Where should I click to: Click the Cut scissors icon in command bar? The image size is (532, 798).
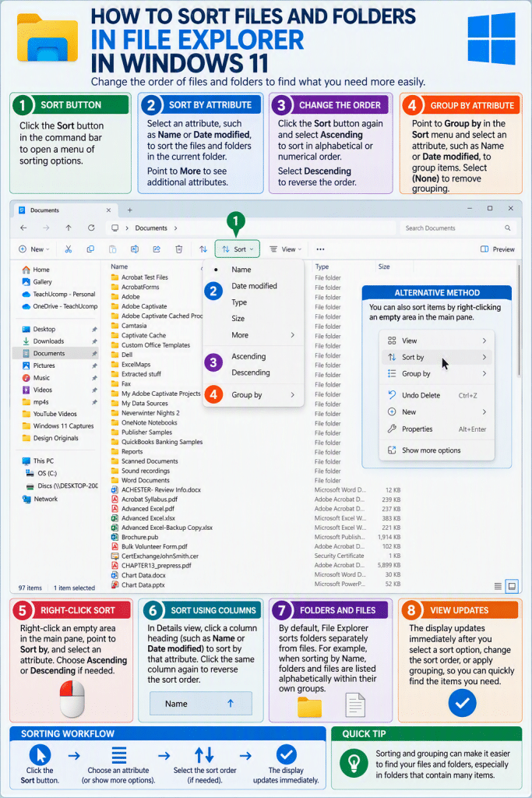[68, 249]
